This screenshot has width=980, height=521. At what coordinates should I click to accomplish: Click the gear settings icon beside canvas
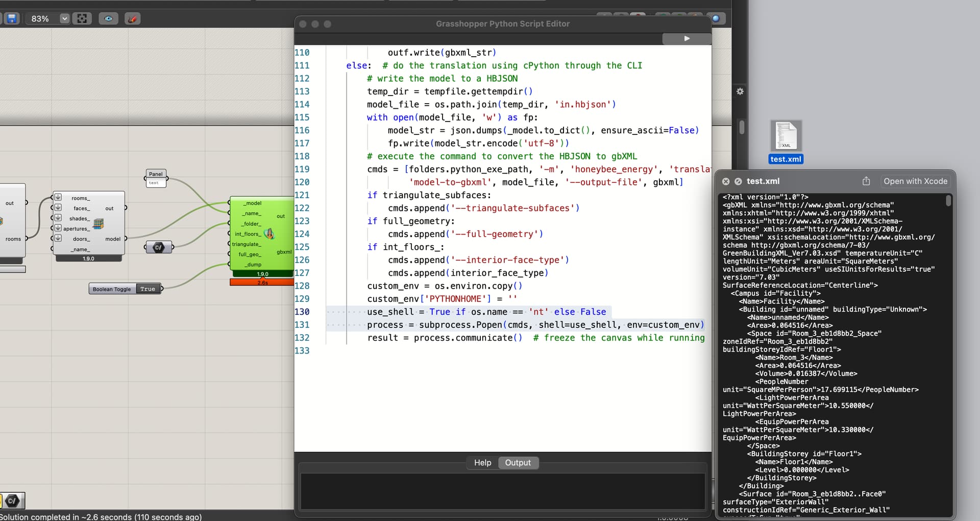(x=740, y=91)
